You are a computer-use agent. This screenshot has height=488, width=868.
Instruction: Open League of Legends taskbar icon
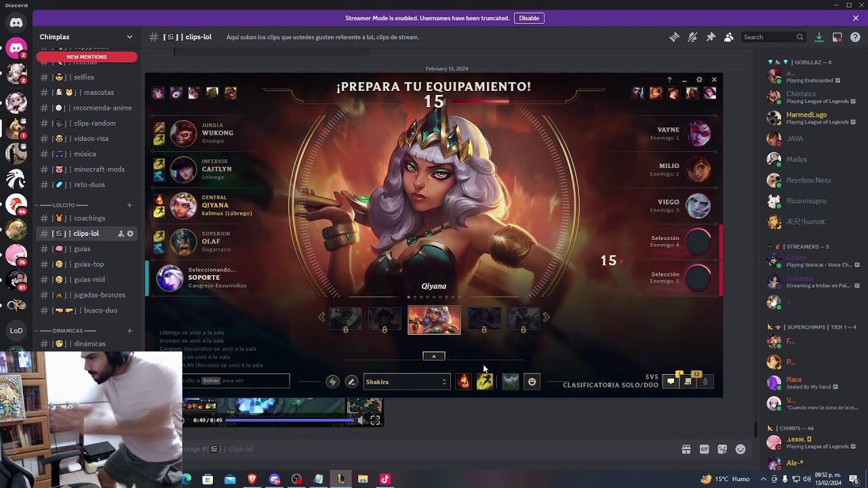340,479
